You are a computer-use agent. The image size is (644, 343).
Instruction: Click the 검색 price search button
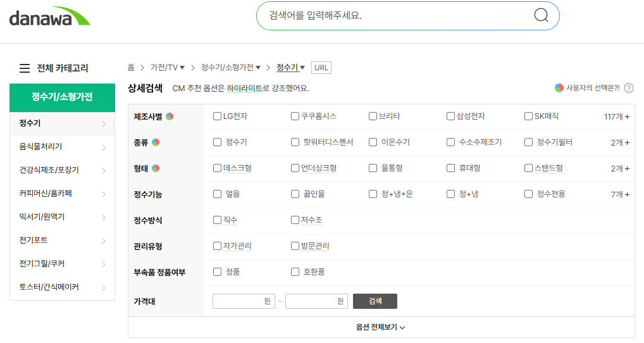375,301
